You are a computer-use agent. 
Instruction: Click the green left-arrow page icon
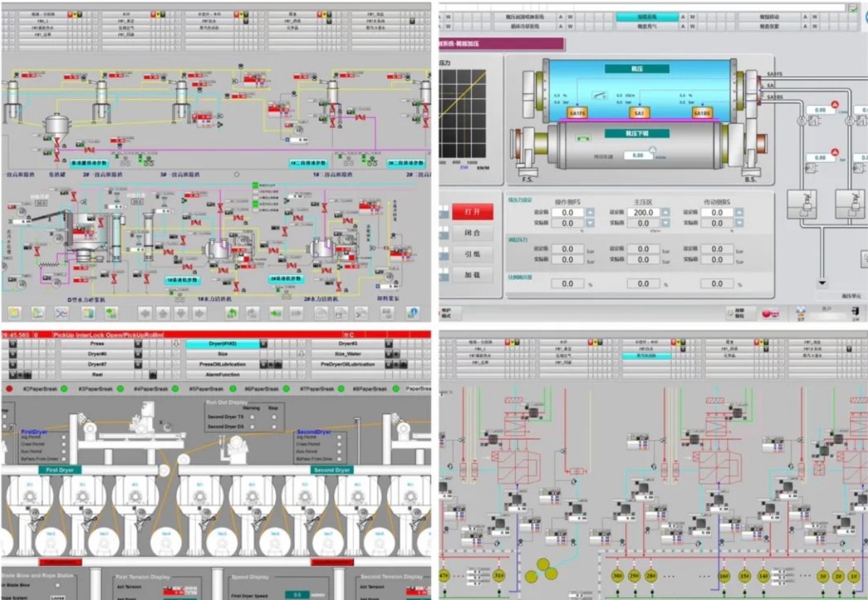point(276,313)
